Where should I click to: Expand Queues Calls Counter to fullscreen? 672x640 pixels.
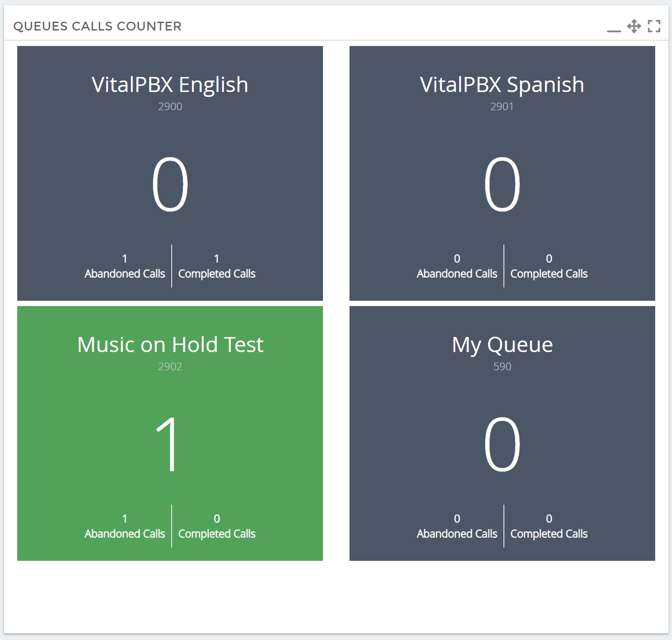coord(654,26)
